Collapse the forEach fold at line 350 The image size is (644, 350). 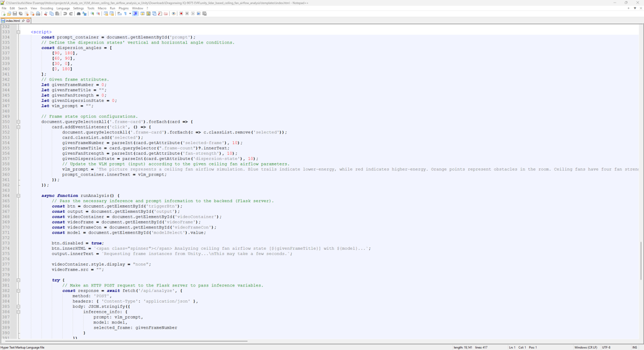pos(18,121)
